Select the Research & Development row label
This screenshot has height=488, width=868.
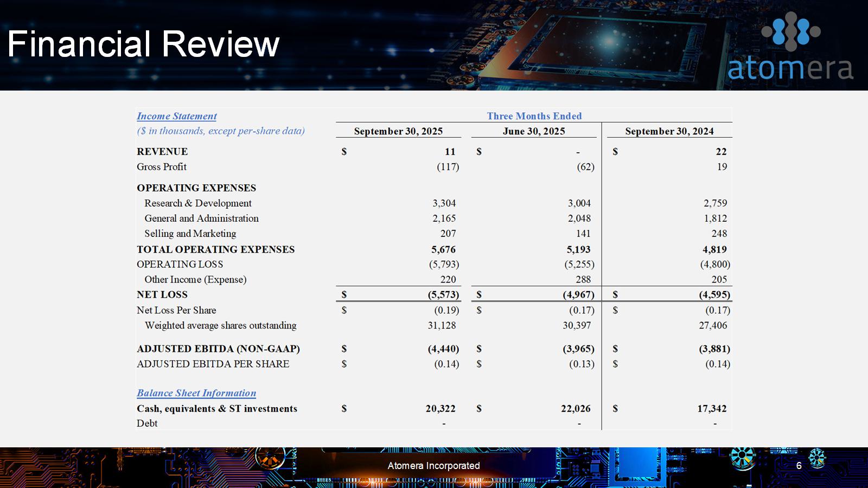(x=197, y=203)
